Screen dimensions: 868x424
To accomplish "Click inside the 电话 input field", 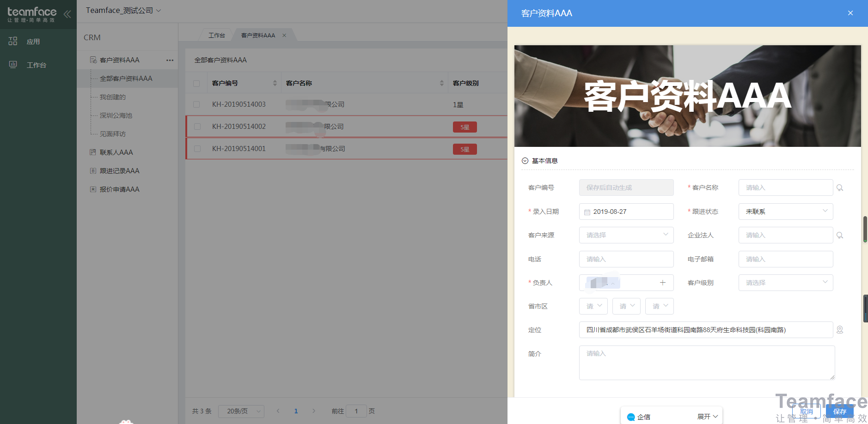I will 626,259.
